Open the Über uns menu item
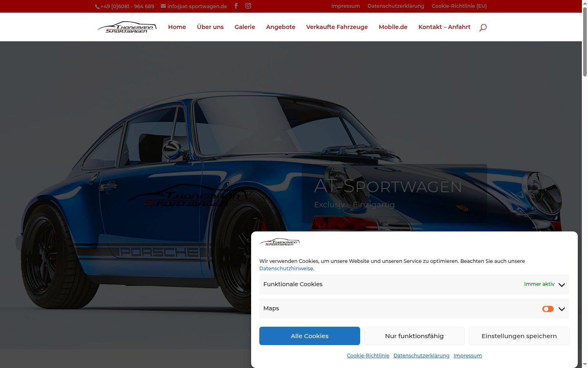Screen dimensions: 588x368 tap(210, 27)
